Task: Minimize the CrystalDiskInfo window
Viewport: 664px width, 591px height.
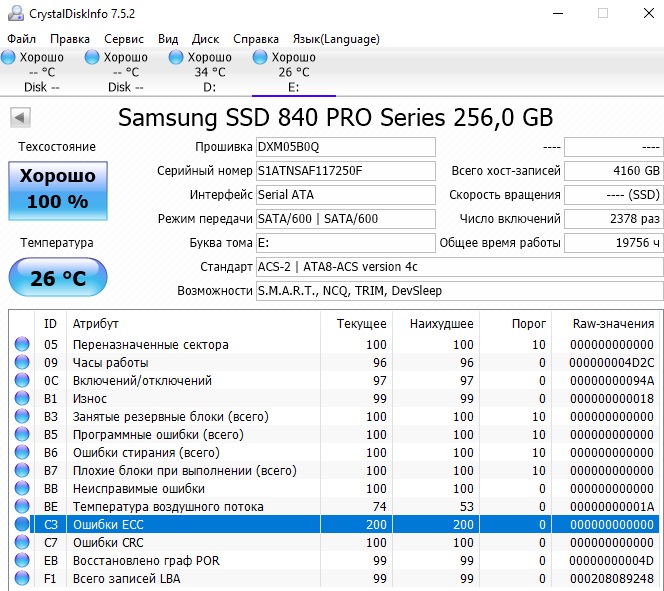Action: pos(558,14)
